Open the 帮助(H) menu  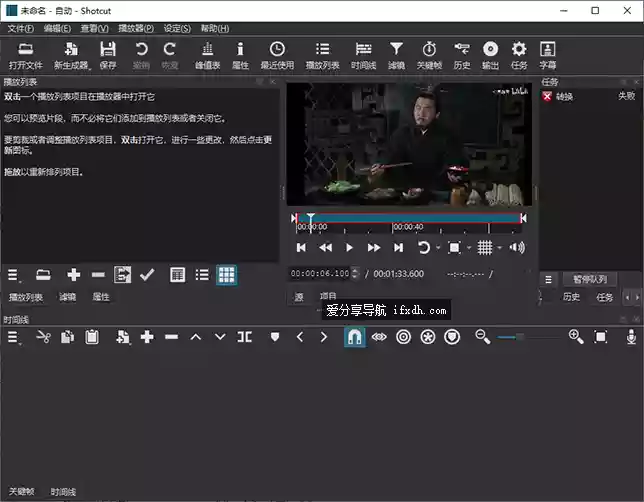(x=214, y=28)
